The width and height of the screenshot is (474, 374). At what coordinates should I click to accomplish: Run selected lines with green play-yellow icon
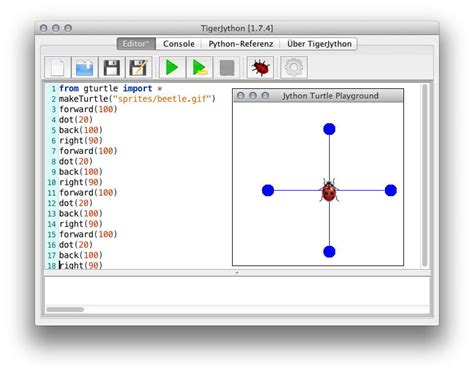[x=199, y=68]
